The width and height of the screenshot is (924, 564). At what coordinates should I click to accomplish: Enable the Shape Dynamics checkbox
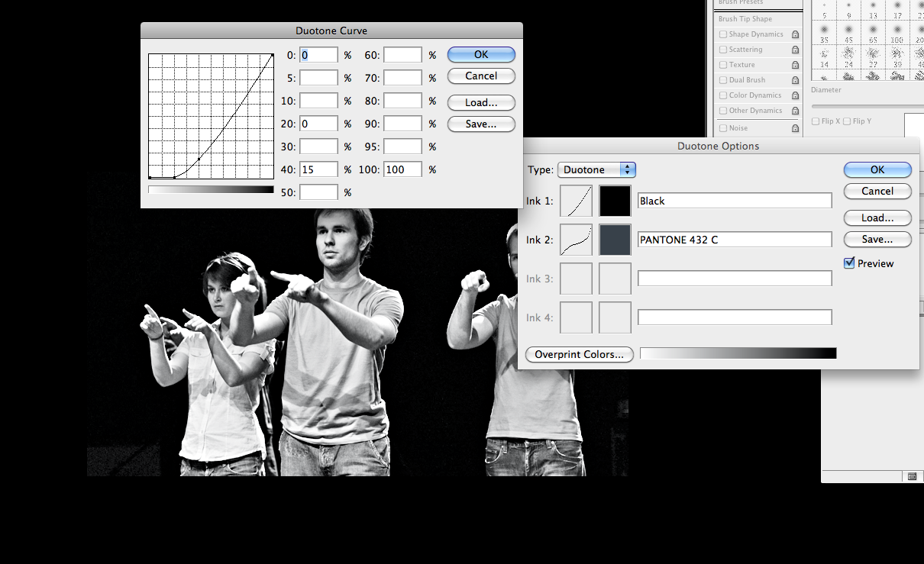(723, 34)
